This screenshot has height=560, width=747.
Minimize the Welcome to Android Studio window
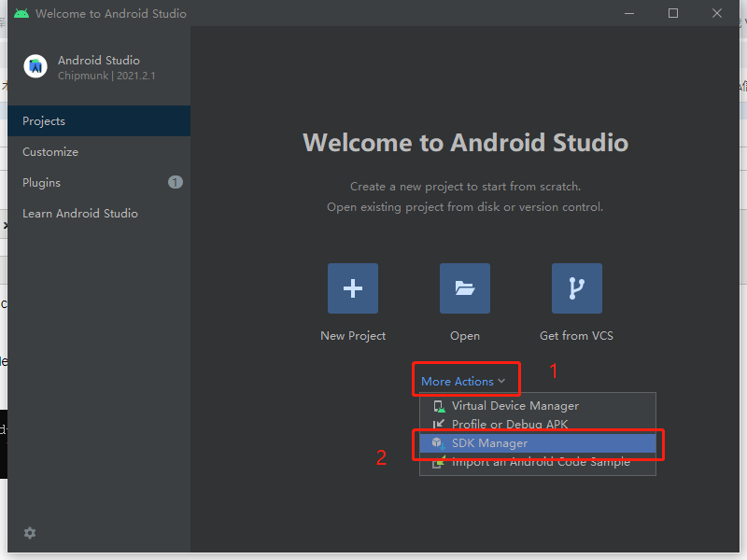pos(629,13)
